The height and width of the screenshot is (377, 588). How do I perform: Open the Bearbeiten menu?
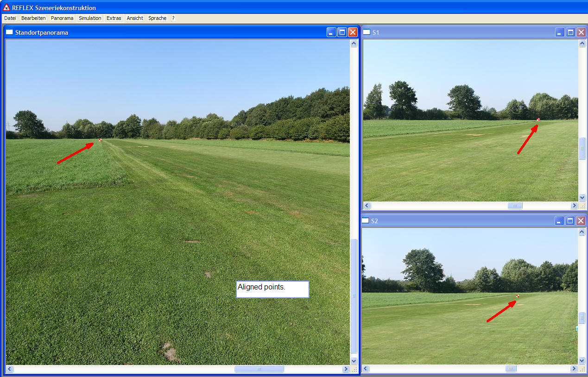point(33,18)
